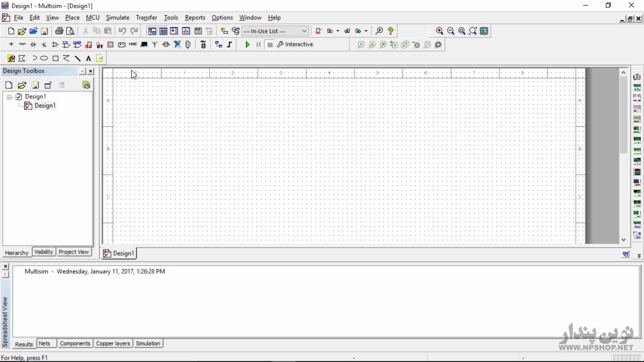Image resolution: width=644 pixels, height=362 pixels.
Task: Switch to the Copper layers tab
Action: pyautogui.click(x=113, y=344)
